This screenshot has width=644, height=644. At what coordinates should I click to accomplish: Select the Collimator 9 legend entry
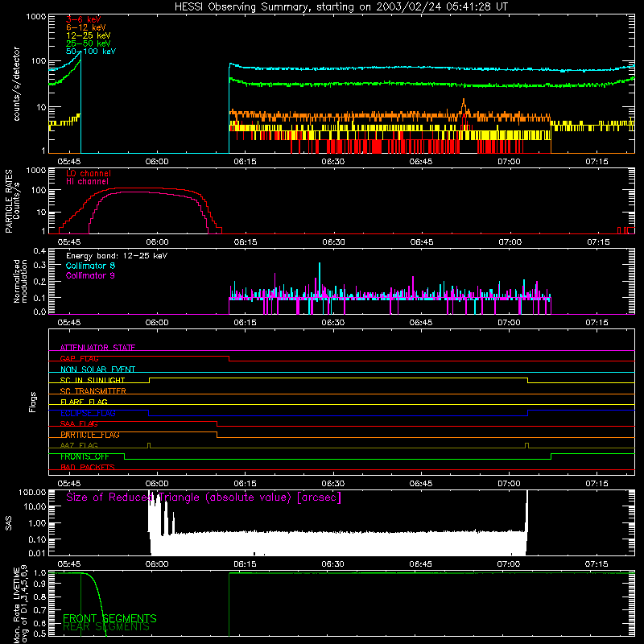[90, 275]
